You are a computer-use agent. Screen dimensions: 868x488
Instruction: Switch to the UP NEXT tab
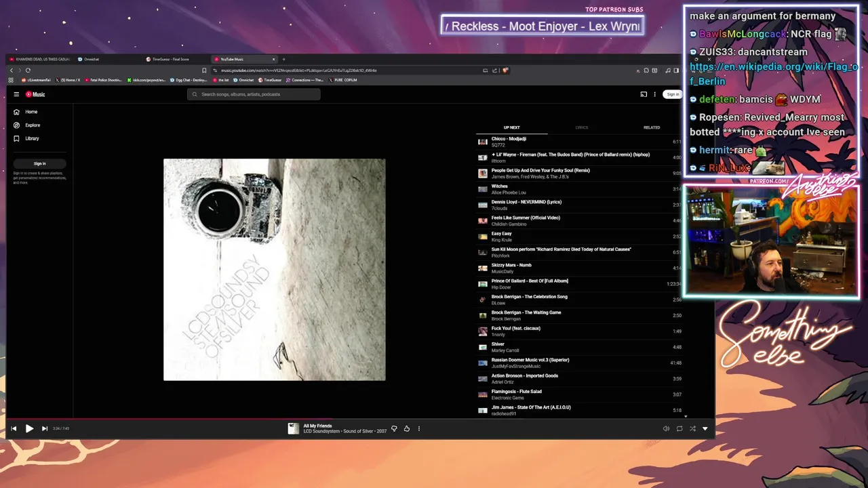(x=511, y=127)
